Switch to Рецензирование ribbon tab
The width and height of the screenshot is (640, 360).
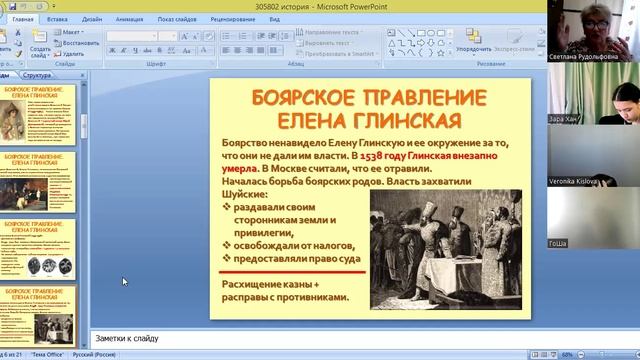click(233, 19)
